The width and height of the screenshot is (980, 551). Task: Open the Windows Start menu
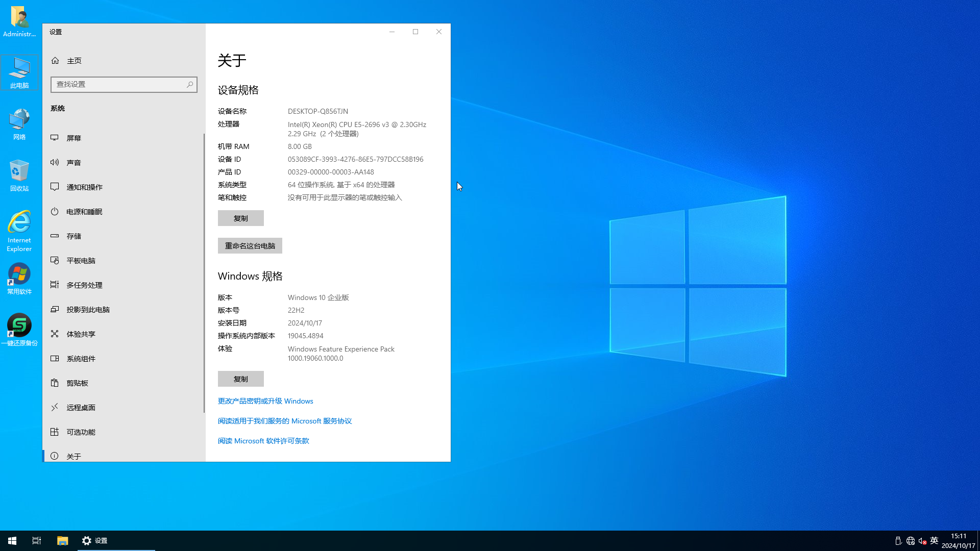pos(12,541)
